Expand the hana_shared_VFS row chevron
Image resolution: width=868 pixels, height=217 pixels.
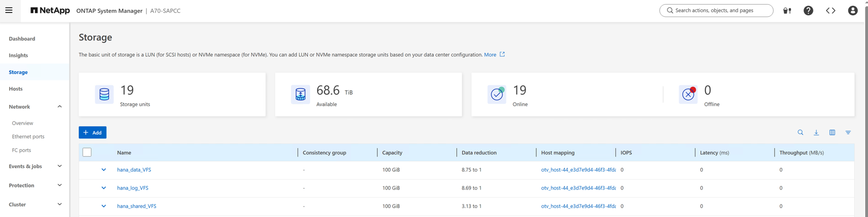click(x=103, y=206)
